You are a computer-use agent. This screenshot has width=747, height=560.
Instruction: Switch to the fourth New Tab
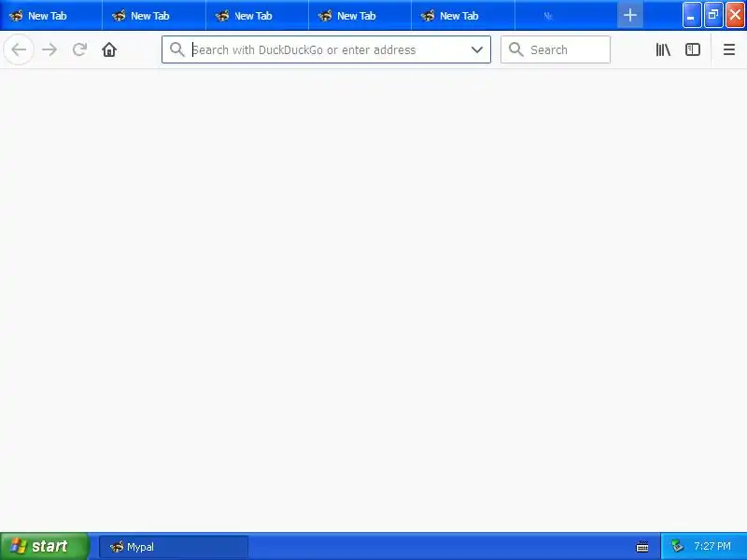pos(360,16)
